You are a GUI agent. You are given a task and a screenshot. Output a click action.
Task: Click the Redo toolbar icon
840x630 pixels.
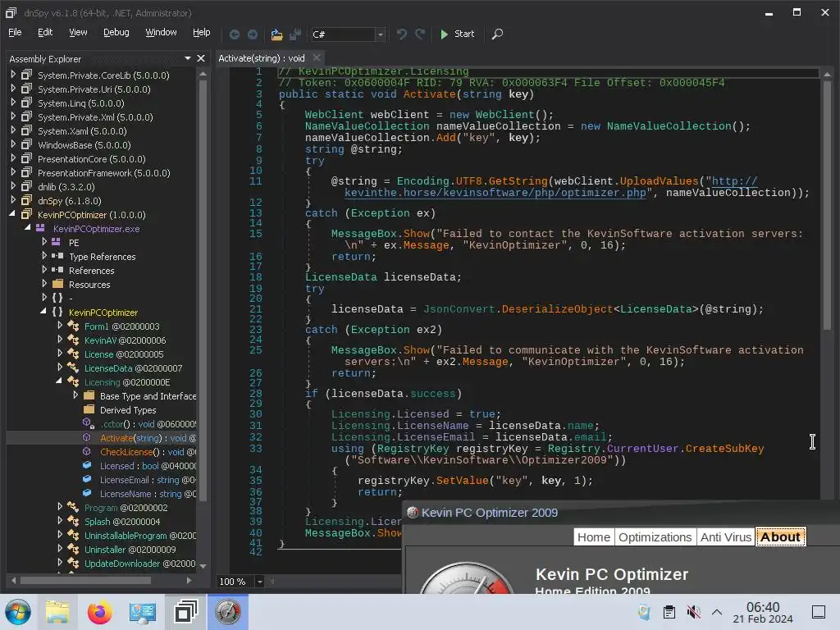(420, 34)
